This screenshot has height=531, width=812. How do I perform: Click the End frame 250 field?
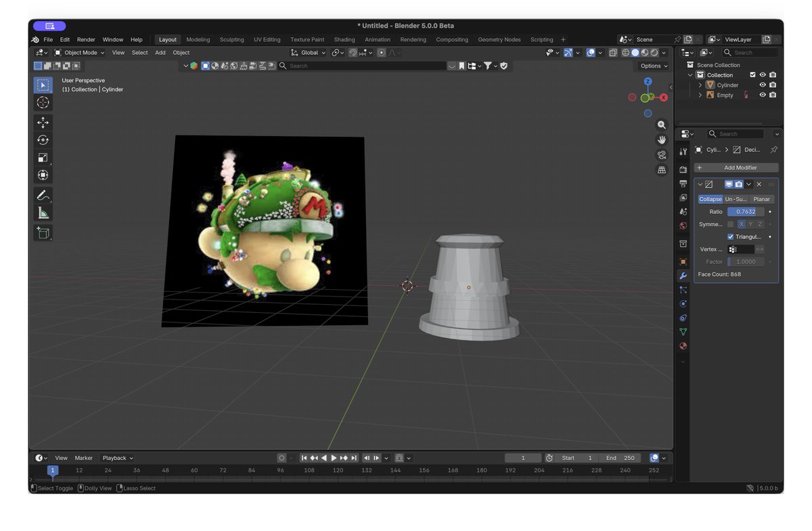click(x=621, y=458)
